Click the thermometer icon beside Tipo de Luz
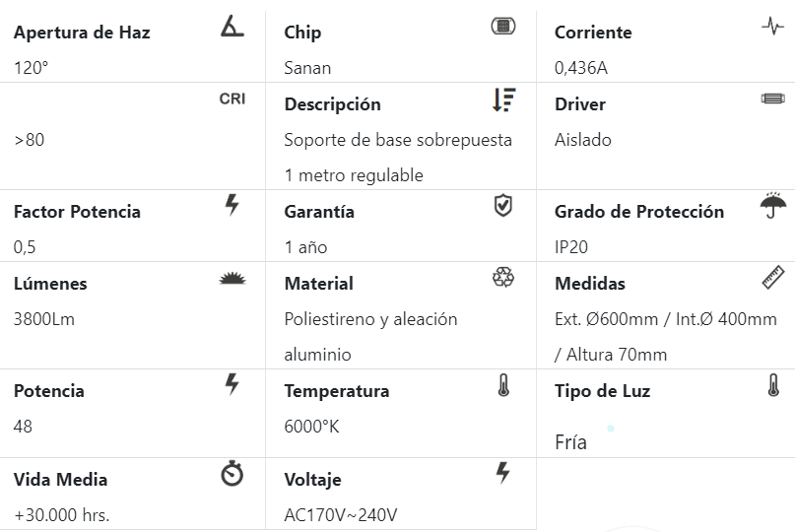The image size is (795, 532). pos(773,385)
